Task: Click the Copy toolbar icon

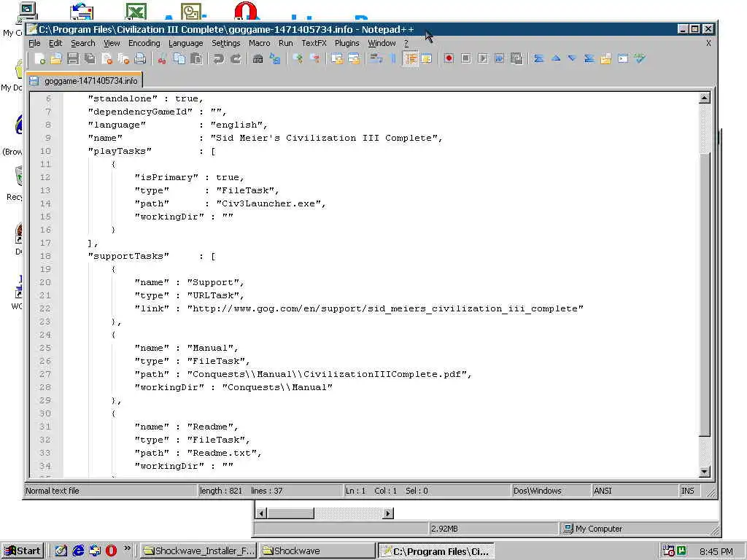Action: click(179, 58)
